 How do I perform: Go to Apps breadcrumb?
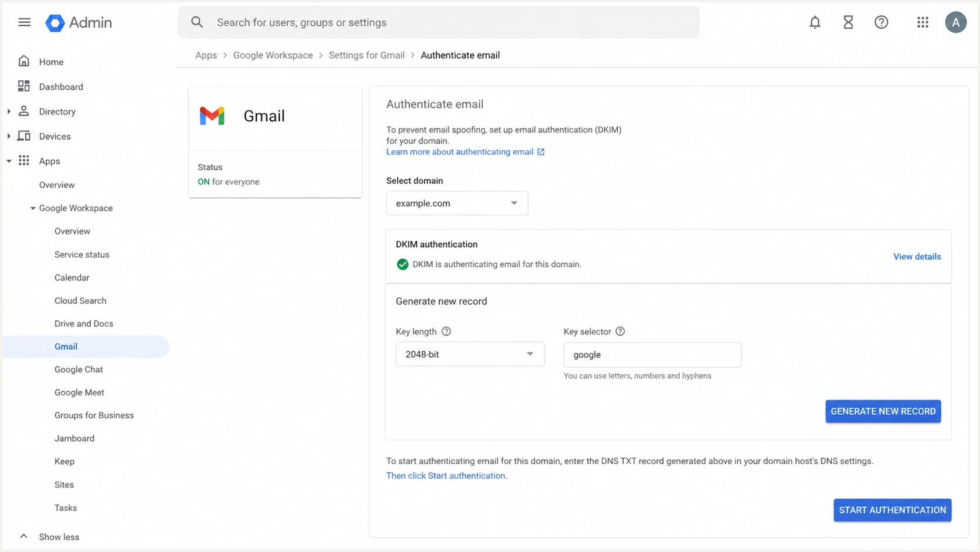206,55
